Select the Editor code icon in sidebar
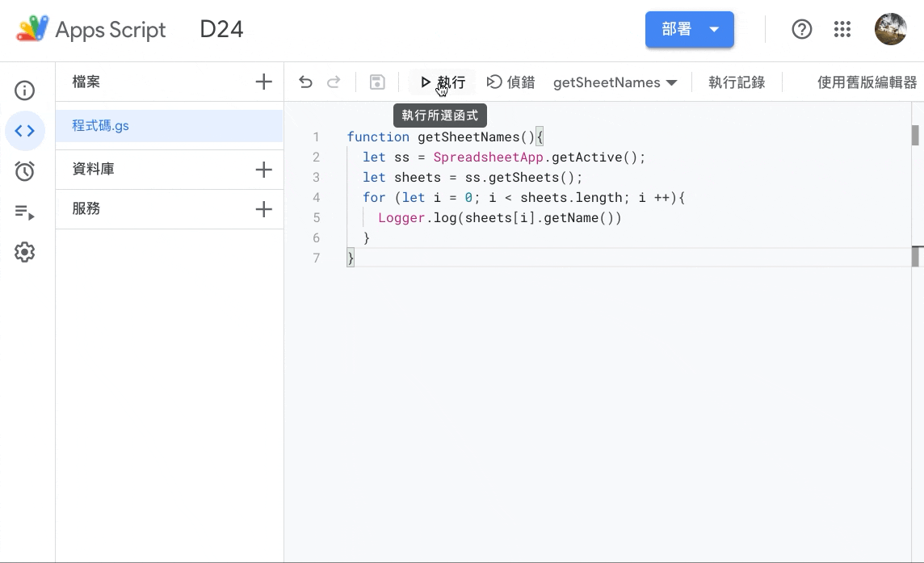 25,131
